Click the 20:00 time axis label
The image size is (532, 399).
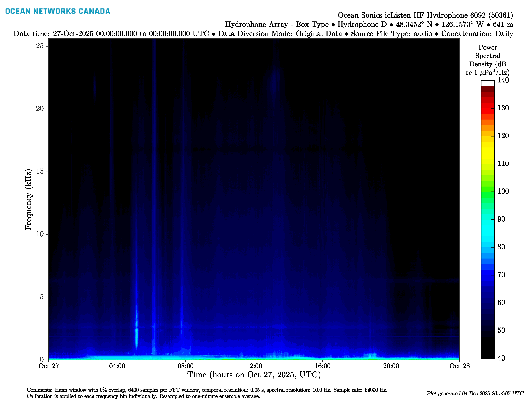391,366
